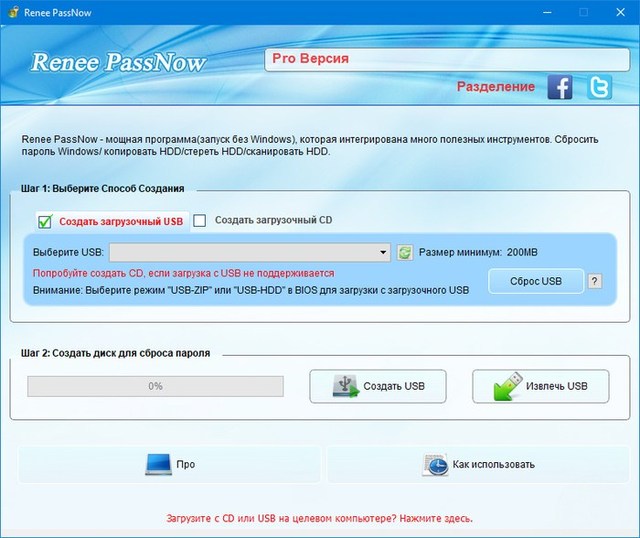Click the Twitter bird icon
The image size is (640, 538).
point(600,88)
